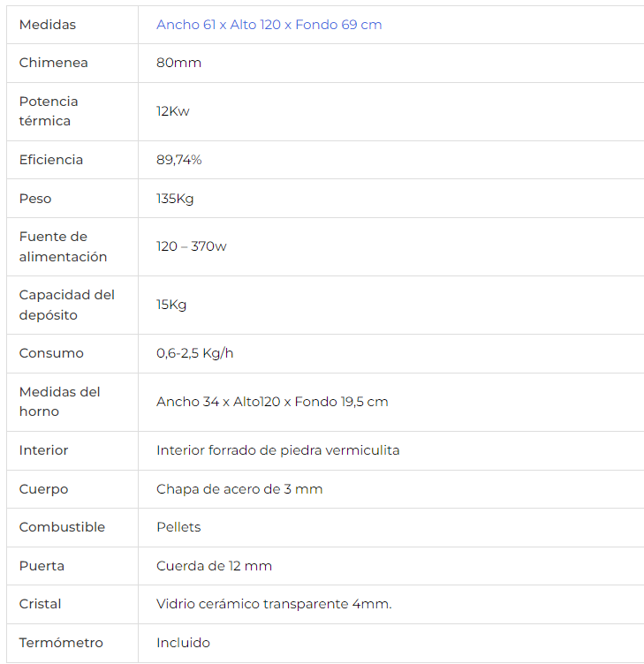This screenshot has height=664, width=644.
Task: Click the Fuente de alimentación label
Action: (63, 247)
